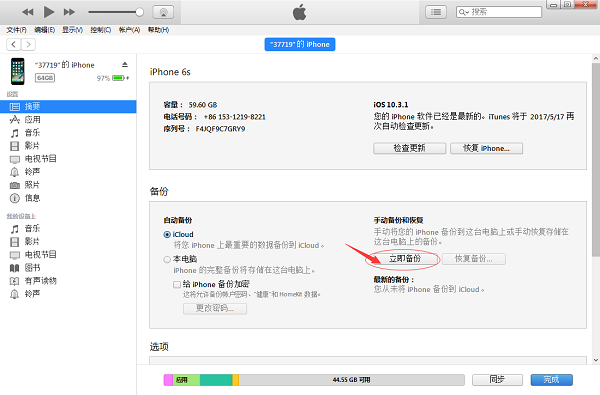
Task: Click the rewind previous track button
Action: click(x=28, y=12)
